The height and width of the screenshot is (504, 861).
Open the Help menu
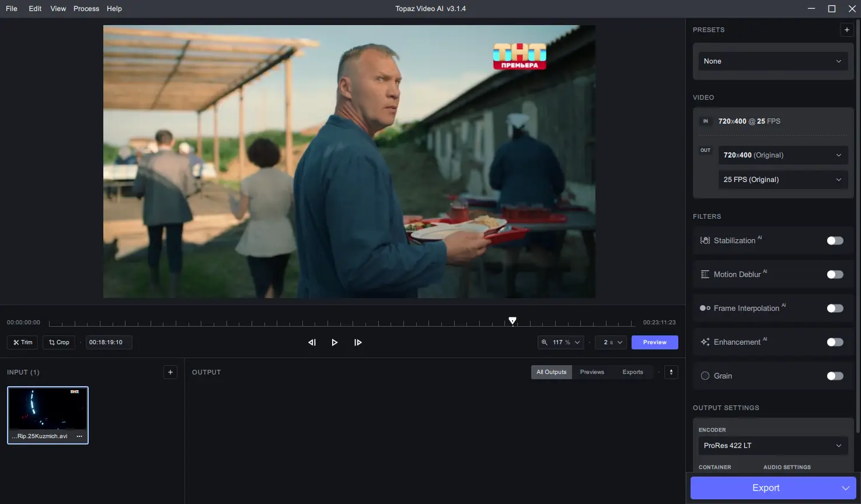[x=114, y=9]
